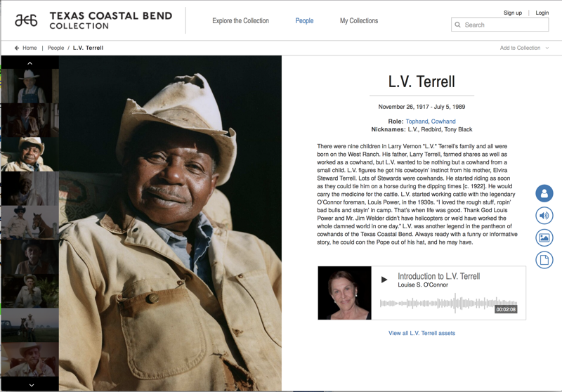Click the search magnifier icon

[458, 25]
